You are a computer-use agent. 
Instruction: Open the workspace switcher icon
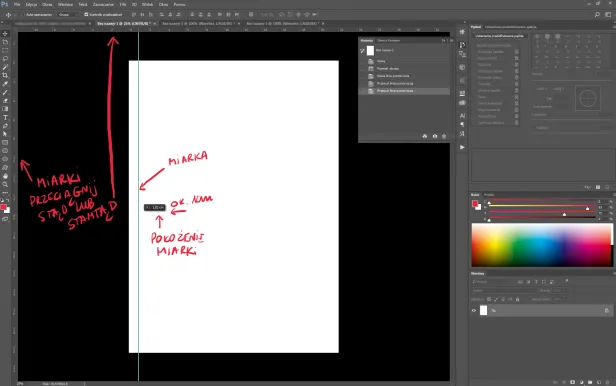pyautogui.click(x=608, y=15)
